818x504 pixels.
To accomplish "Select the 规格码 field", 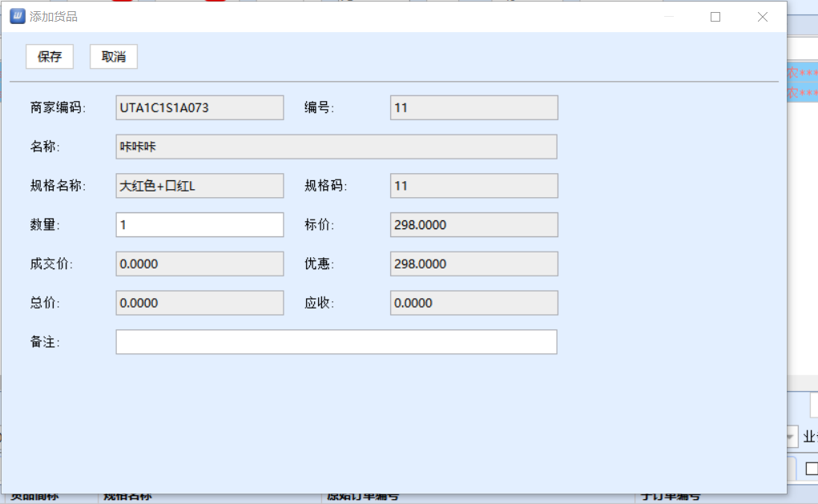I will (473, 186).
